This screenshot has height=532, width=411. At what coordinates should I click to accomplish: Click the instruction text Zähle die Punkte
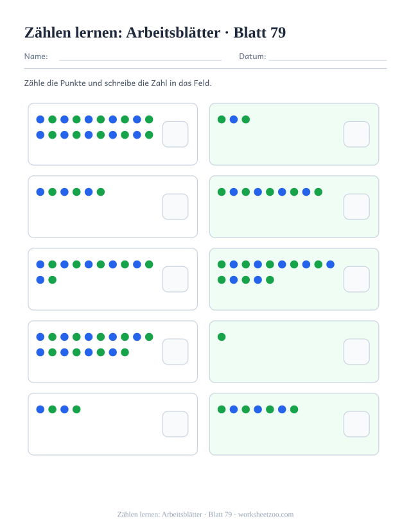coord(55,83)
